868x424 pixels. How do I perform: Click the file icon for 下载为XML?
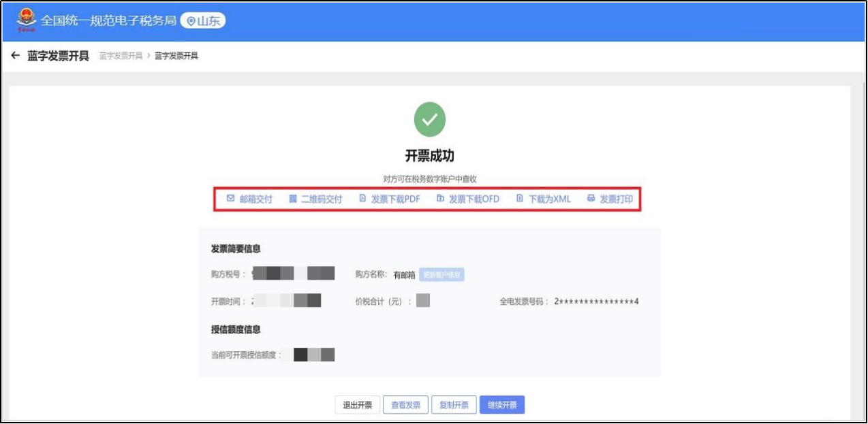click(x=520, y=199)
